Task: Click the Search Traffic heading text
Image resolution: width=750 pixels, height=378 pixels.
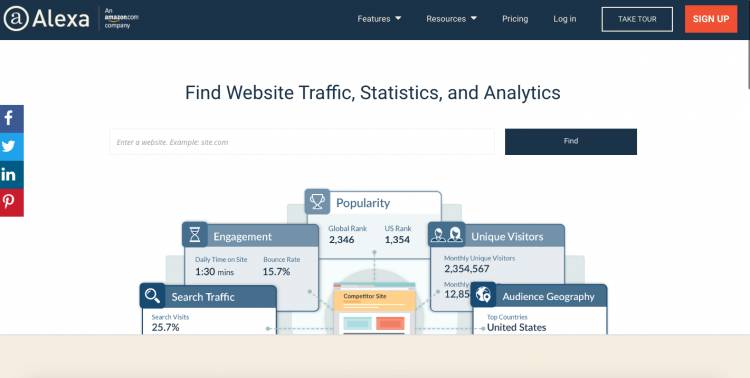Action: pos(203,297)
